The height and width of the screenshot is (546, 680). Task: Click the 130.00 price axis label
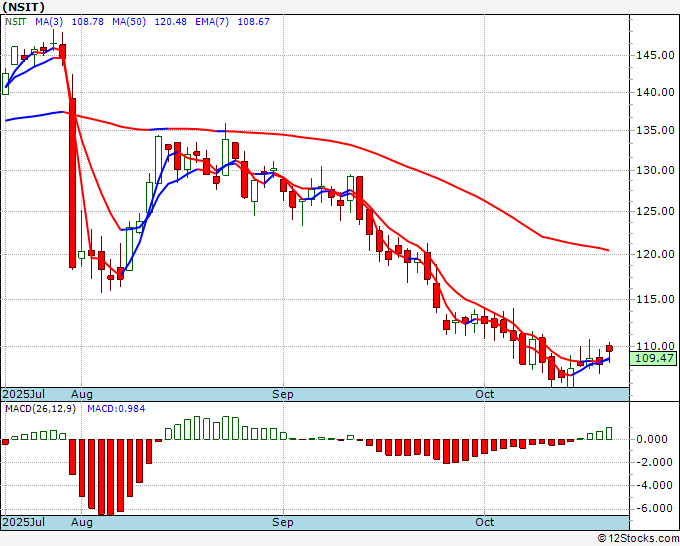click(x=655, y=170)
